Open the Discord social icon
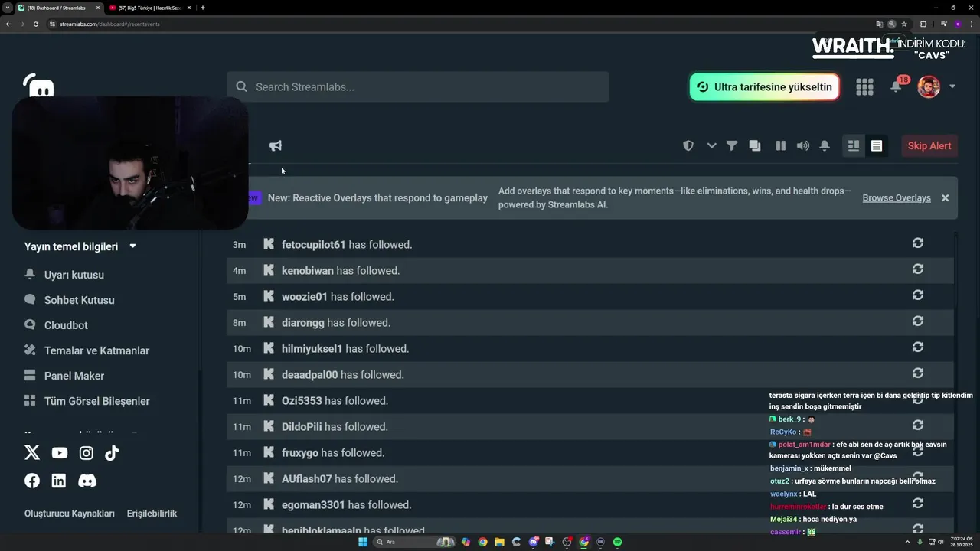Viewport: 980px width, 551px height. pos(87,481)
